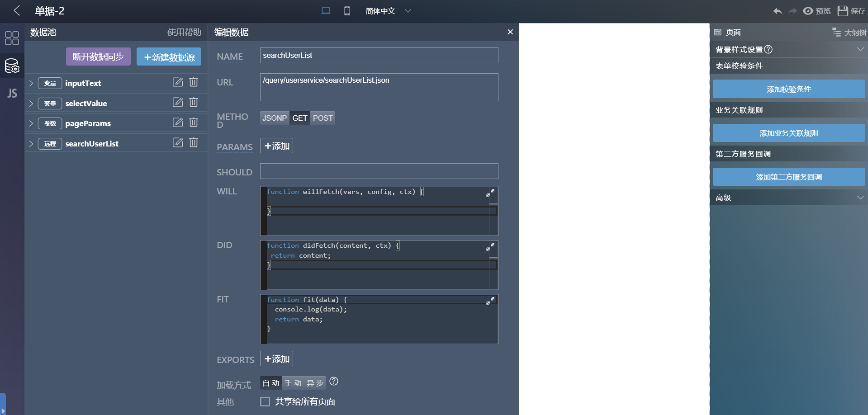Click the URL text area
This screenshot has height=415, width=868.
coord(379,87)
